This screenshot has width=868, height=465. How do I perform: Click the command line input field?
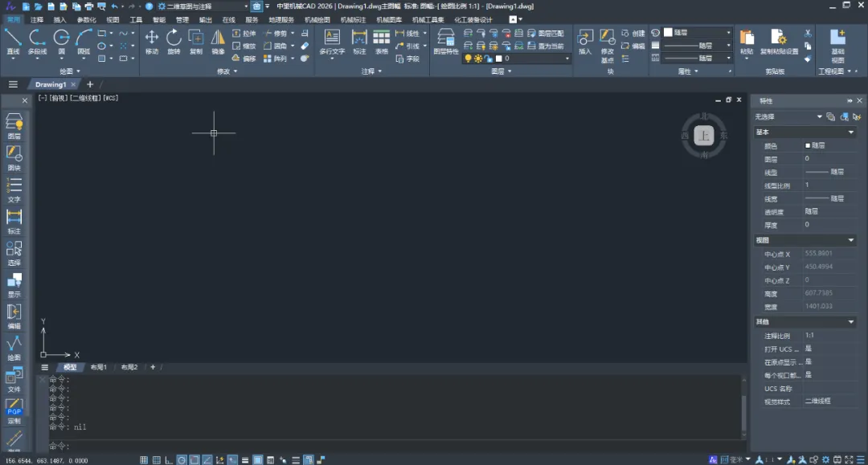click(x=396, y=446)
